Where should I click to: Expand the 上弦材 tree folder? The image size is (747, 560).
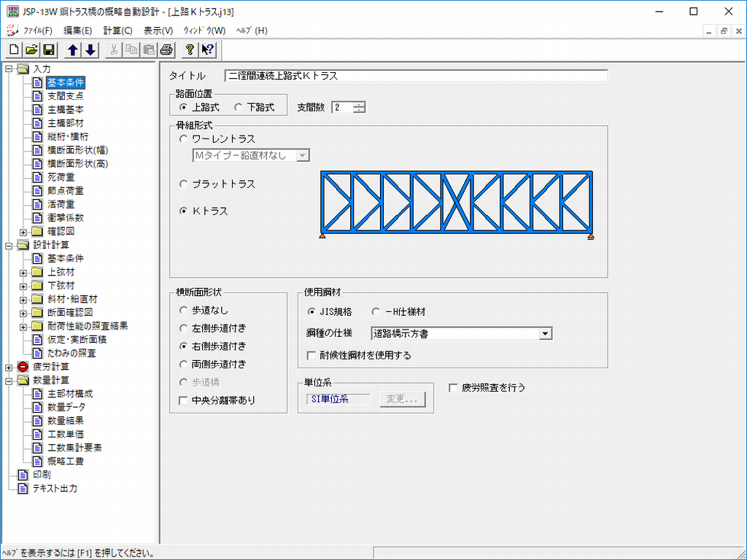coord(23,272)
